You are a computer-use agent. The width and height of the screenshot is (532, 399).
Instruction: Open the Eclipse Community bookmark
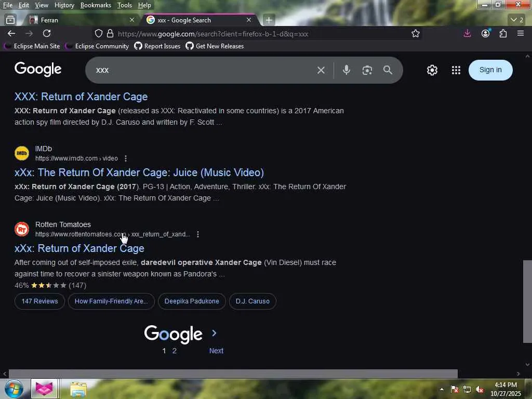click(97, 46)
